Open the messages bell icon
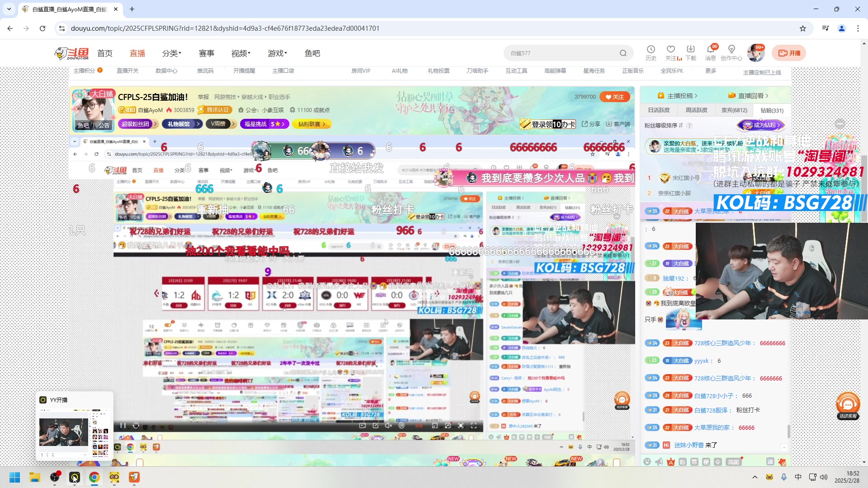This screenshot has height=488, width=868. [x=711, y=49]
